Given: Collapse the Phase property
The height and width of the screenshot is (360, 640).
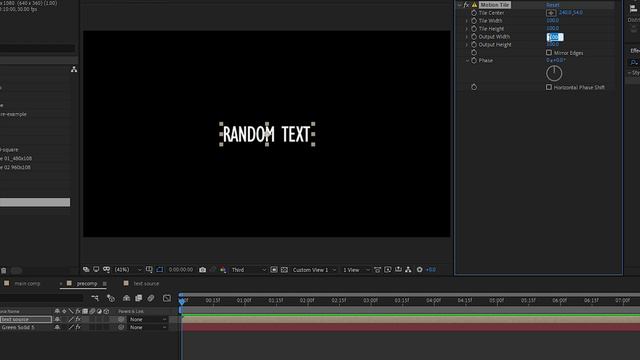Looking at the screenshot, I should pyautogui.click(x=467, y=60).
